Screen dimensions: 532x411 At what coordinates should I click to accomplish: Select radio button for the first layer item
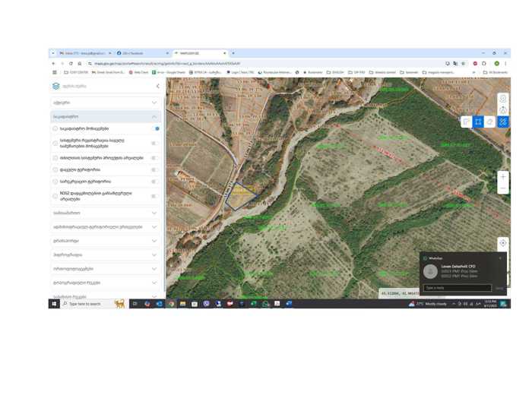pos(55,129)
